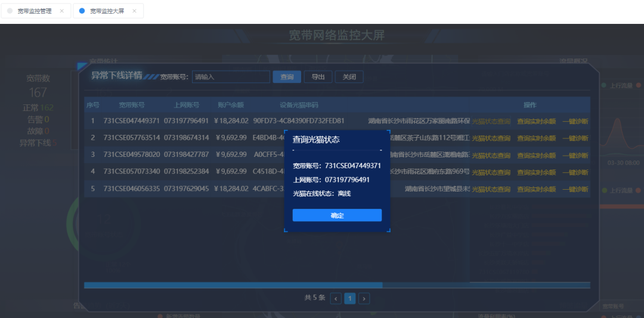Select page number 1 in pagination
This screenshot has width=644, height=318.
[x=350, y=298]
